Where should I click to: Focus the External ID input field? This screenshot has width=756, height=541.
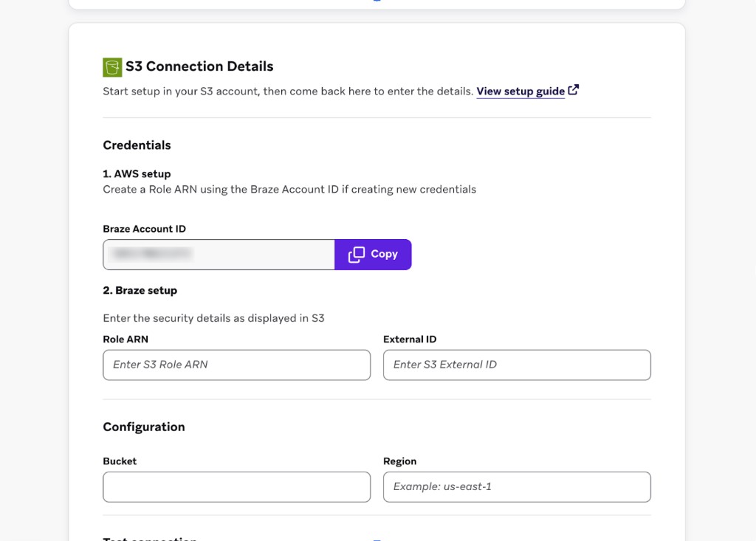[517, 365]
